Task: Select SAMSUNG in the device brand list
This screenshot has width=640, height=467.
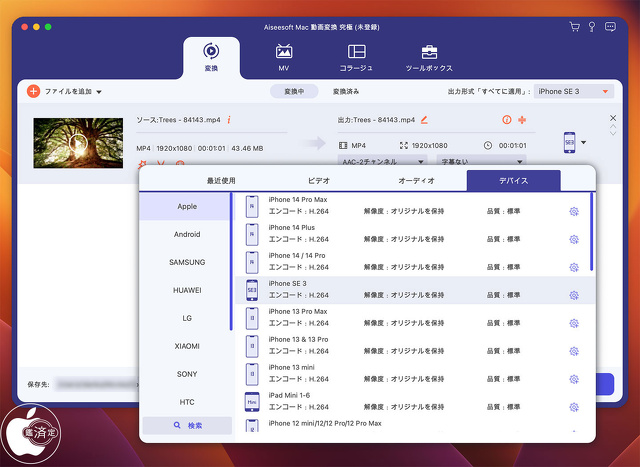Action: [187, 262]
